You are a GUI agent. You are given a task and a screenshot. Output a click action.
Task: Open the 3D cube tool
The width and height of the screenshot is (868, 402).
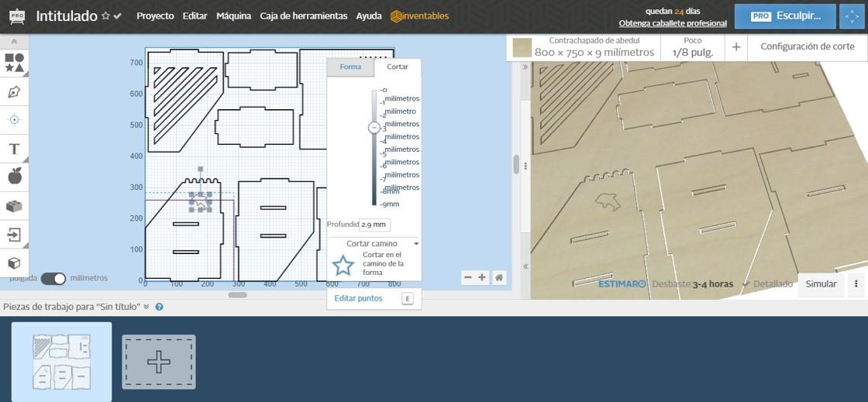click(15, 263)
